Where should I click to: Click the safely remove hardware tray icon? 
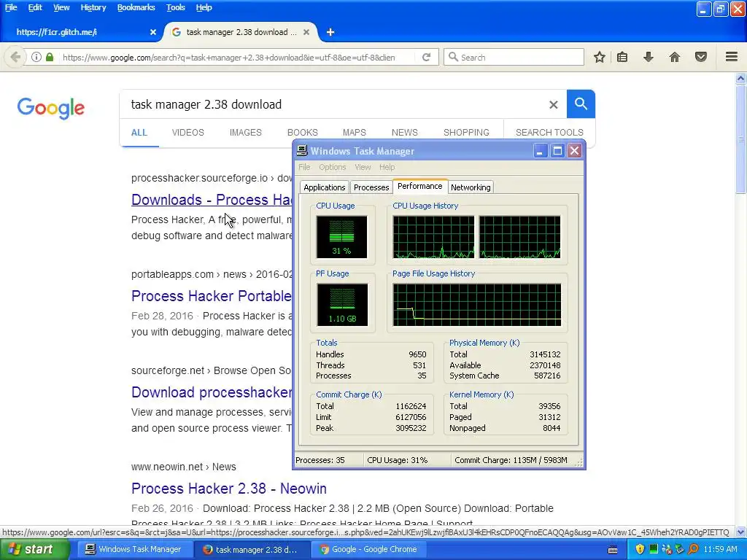[x=680, y=549]
